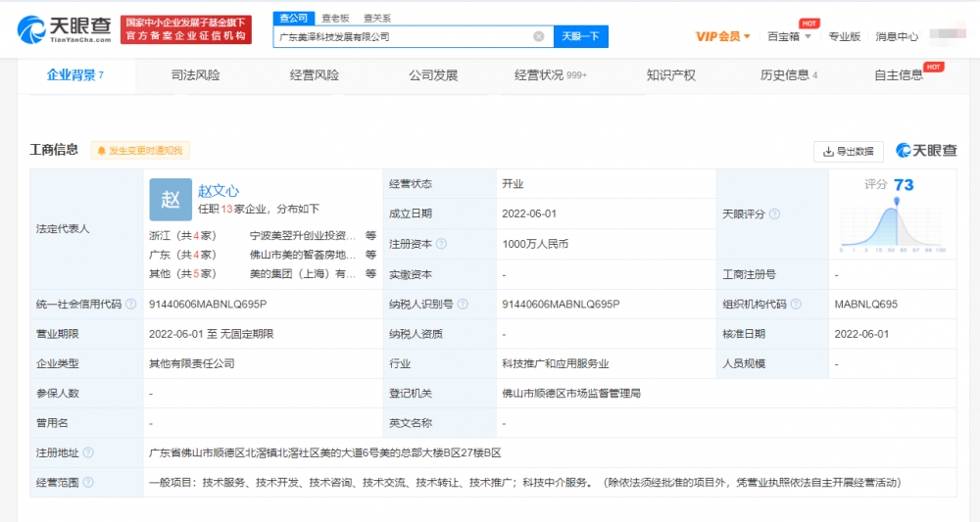Click 等 next to the 广东 row
980x522 pixels.
click(370, 255)
